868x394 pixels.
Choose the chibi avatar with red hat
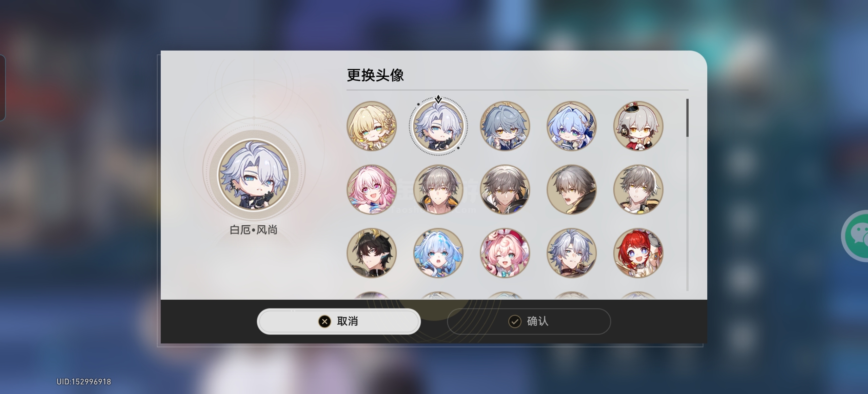tap(638, 126)
